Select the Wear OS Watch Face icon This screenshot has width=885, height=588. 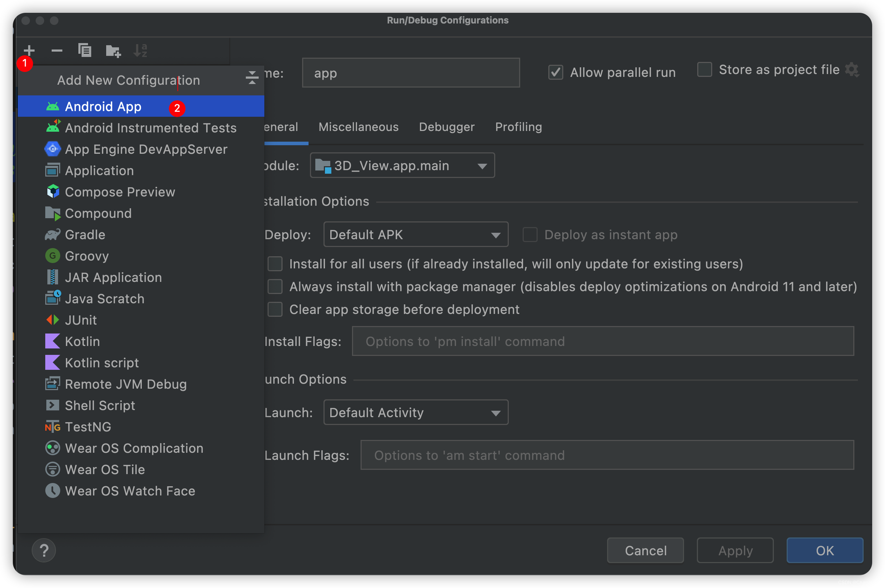coord(52,491)
